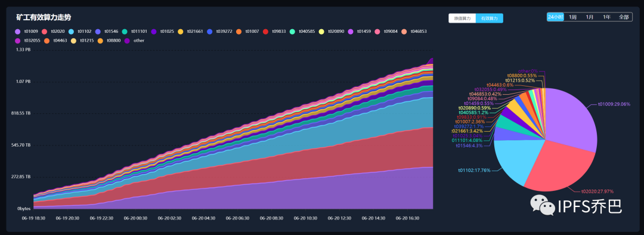Viewport: 644px width, 235px height.
Task: Hide the t01215 series via legend
Action: coord(82,41)
